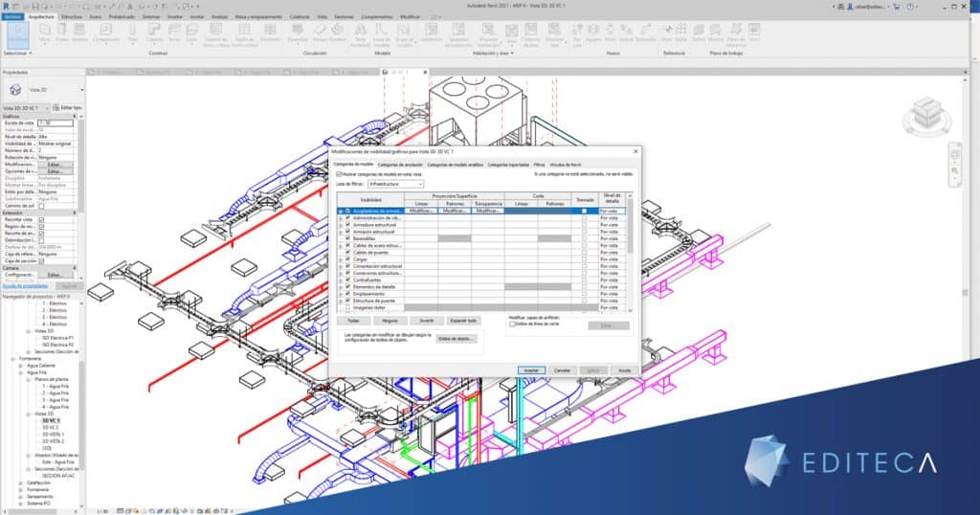
Task: Switch to Filtros tab in dialog
Action: coord(539,165)
